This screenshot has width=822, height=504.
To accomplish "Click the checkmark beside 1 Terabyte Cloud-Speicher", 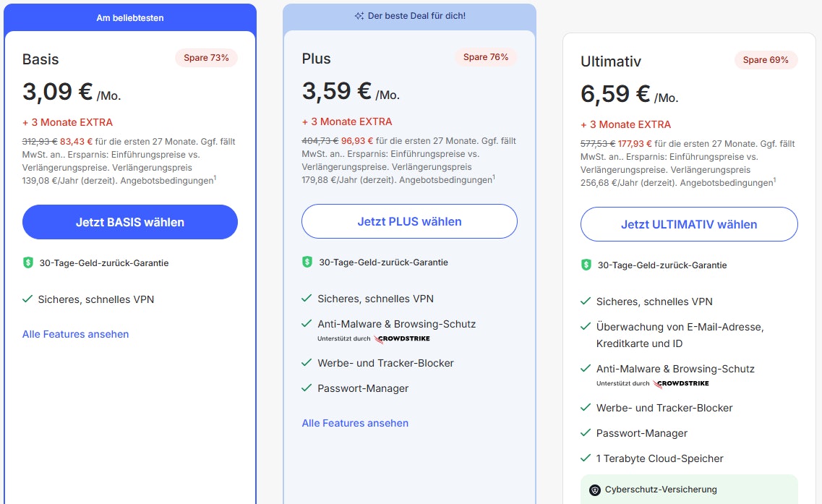I will coord(586,458).
